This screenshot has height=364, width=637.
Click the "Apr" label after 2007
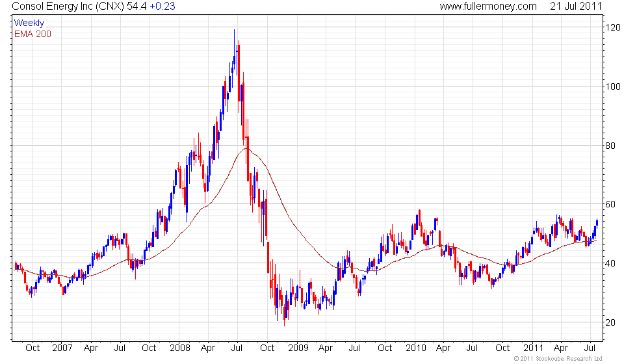pos(90,348)
